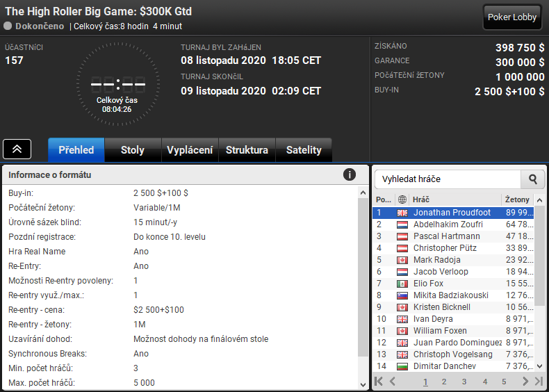Click the info icon in format header
Screen dimensions: 549x392
349,174
